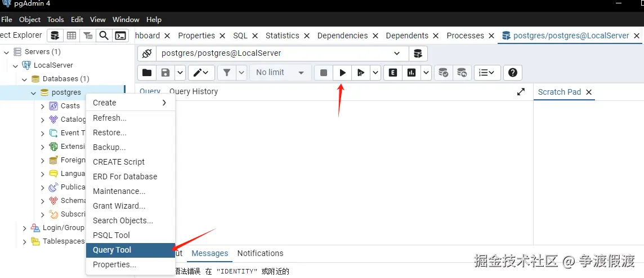Switch to the Dependencies tab

pyautogui.click(x=342, y=36)
